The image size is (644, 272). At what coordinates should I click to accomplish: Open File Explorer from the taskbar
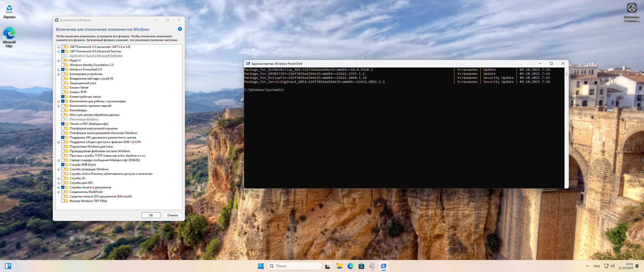pos(339,266)
